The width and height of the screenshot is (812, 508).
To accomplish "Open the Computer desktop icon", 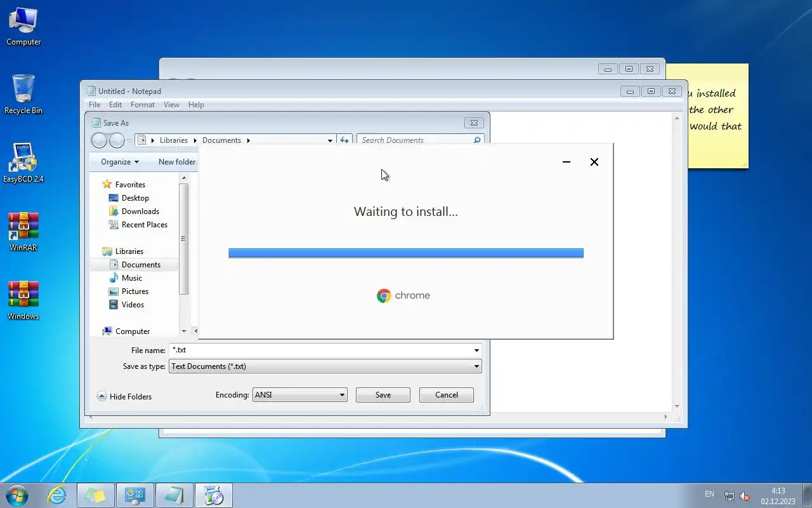I will 23,27.
